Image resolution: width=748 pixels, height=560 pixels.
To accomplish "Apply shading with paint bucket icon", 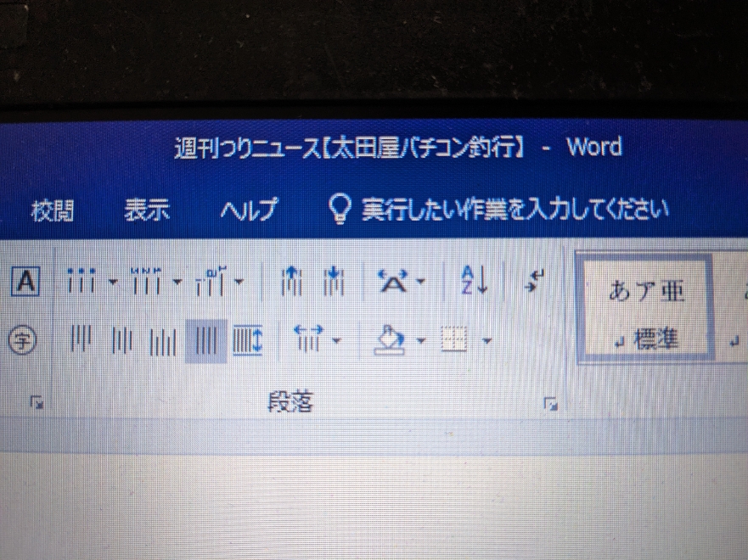I will [x=391, y=339].
